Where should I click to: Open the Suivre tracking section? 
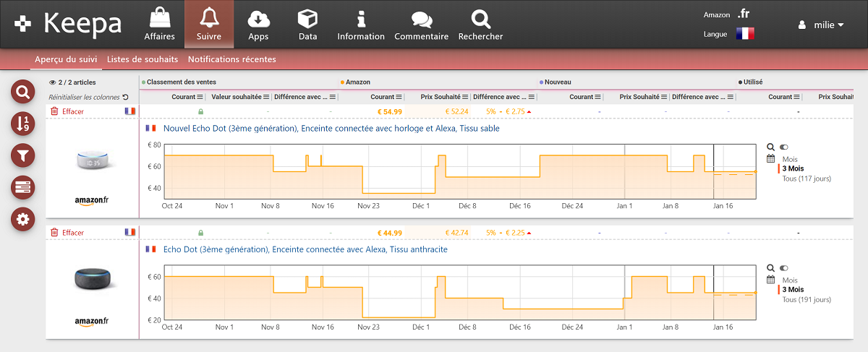tap(209, 25)
